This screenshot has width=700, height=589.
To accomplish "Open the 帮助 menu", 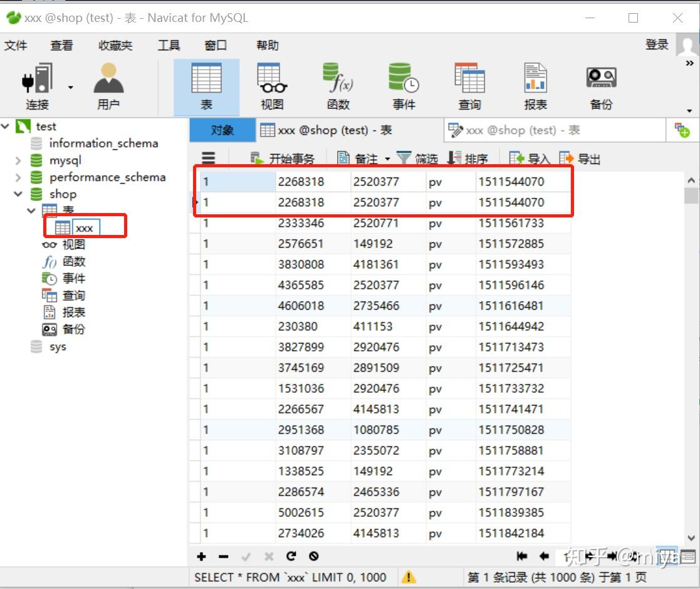I will pos(268,45).
